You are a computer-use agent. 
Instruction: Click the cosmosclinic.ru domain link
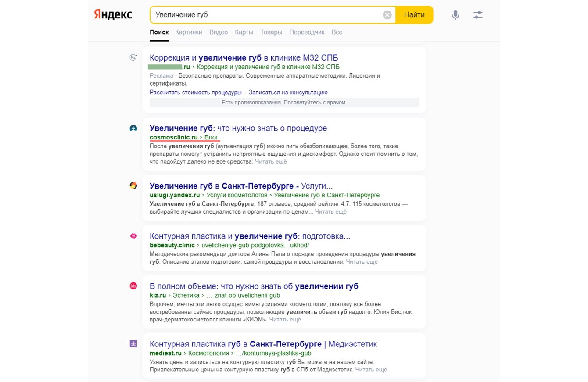[x=174, y=137]
